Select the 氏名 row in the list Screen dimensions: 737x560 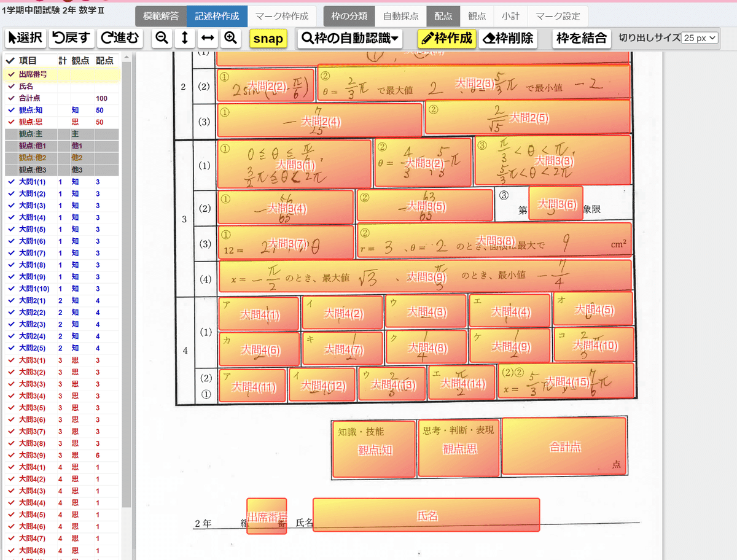click(x=61, y=86)
